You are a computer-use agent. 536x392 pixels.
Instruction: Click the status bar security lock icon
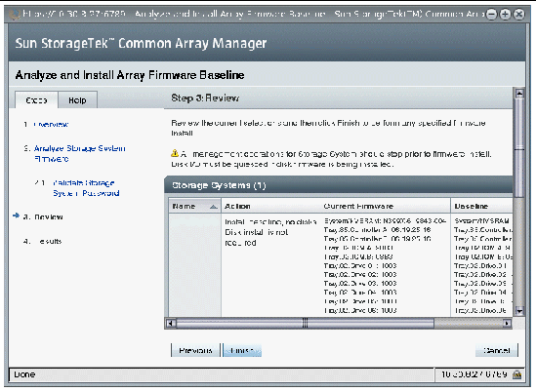pos(516,374)
